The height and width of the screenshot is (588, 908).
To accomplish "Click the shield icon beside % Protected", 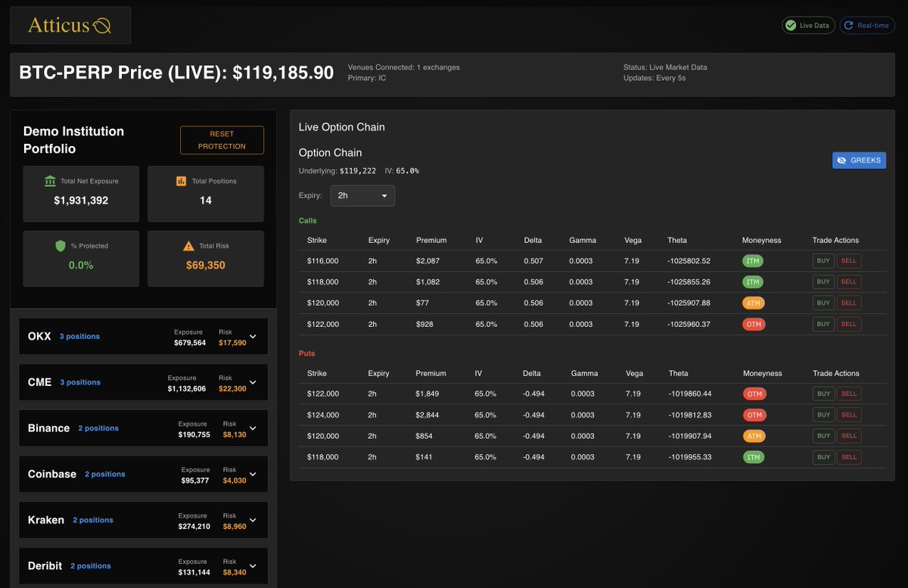I will pyautogui.click(x=61, y=246).
